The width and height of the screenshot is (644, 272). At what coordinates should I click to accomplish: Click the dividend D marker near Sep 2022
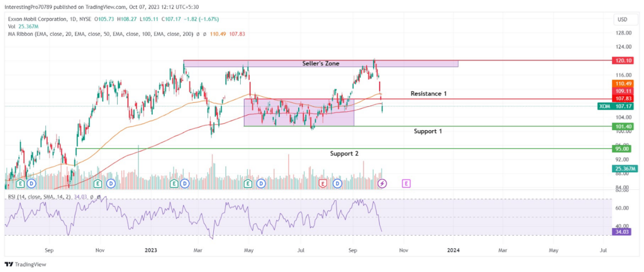(31, 183)
